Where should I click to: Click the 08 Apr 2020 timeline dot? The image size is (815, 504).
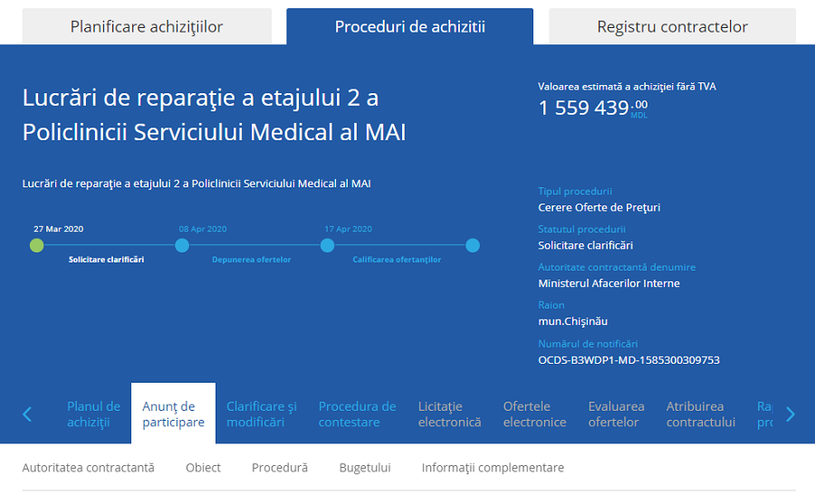click(x=182, y=245)
